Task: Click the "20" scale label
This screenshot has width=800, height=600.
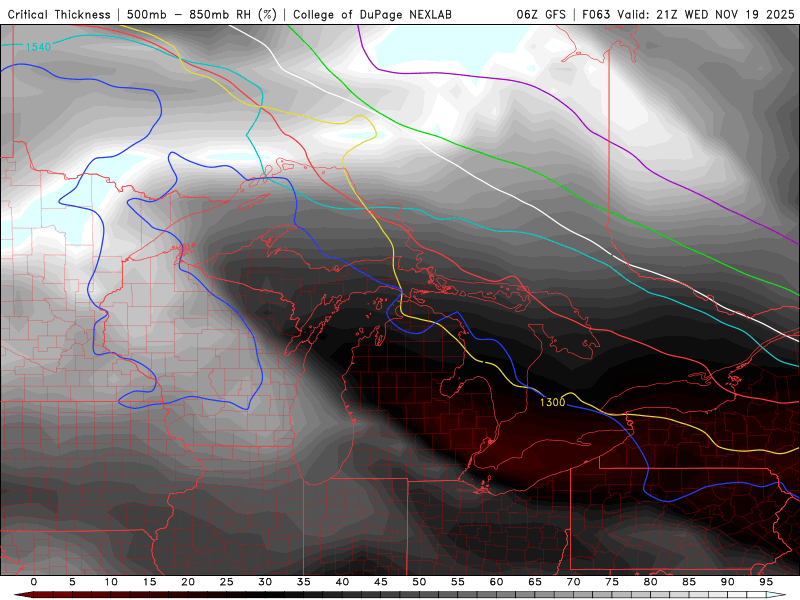Action: 188,582
